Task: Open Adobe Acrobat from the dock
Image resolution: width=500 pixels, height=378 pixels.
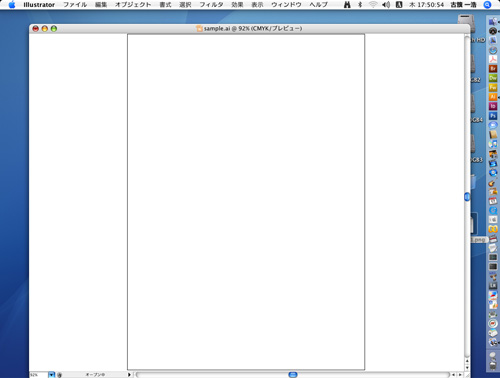Action: tap(493, 59)
